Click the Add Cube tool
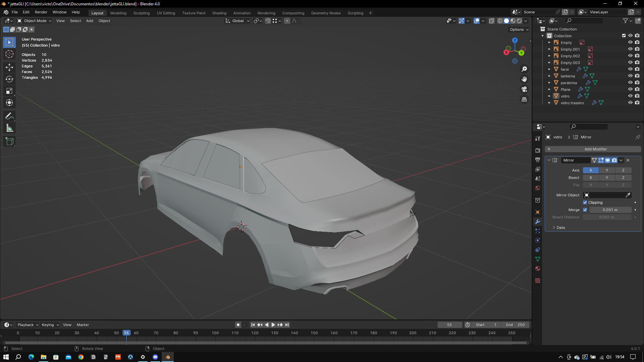 click(x=9, y=141)
